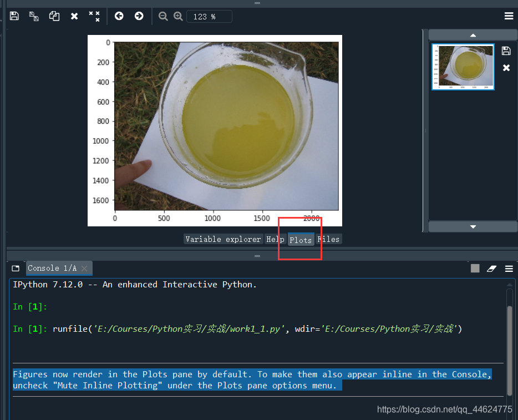Close the Console 1/A tab
Screen dimensions: 518x420
(x=84, y=269)
